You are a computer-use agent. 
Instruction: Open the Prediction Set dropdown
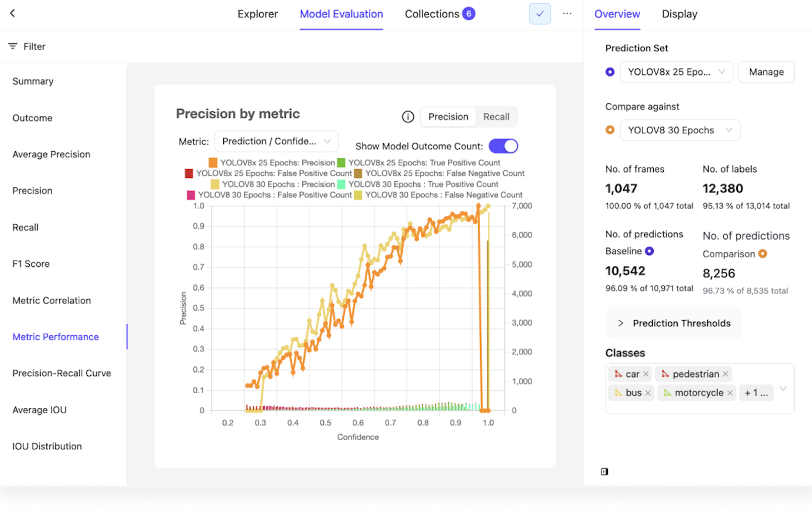676,72
